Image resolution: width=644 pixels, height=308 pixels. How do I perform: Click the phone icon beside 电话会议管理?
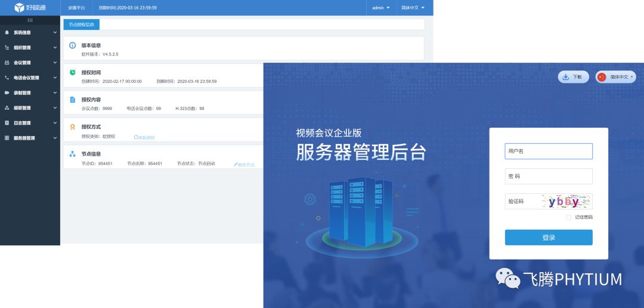(x=7, y=78)
